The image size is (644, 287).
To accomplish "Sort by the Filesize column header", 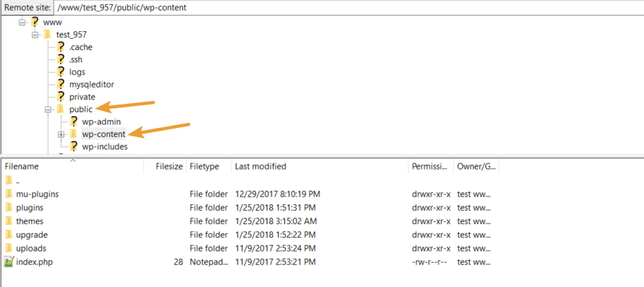I will (x=169, y=167).
